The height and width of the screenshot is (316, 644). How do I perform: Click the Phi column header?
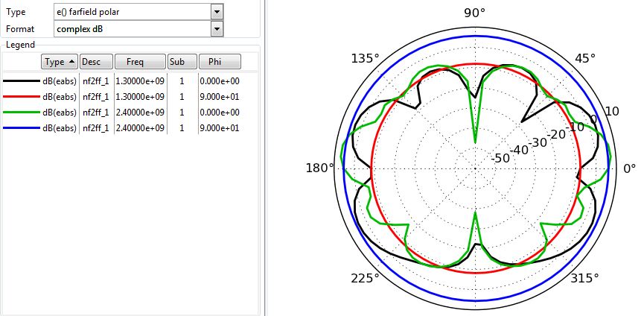(x=219, y=61)
